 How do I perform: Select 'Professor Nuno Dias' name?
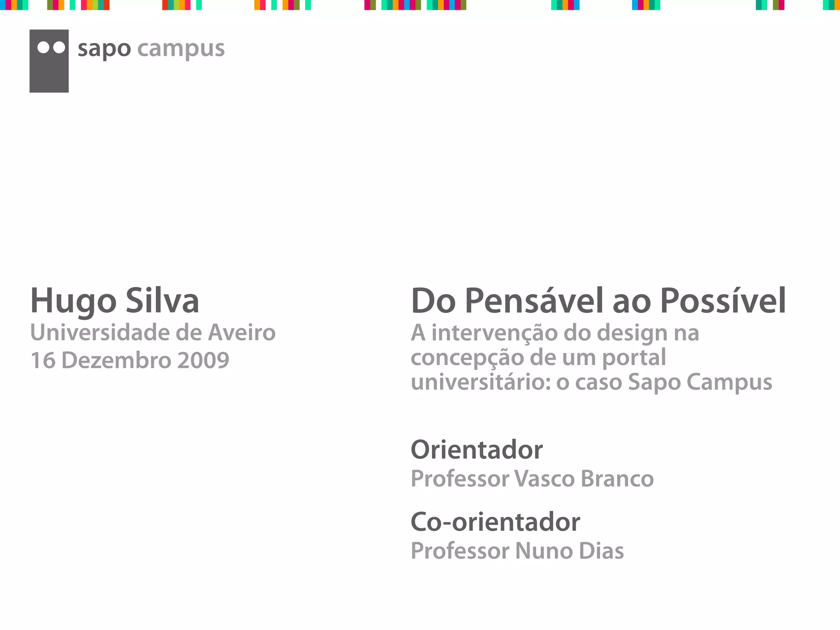pos(517,550)
